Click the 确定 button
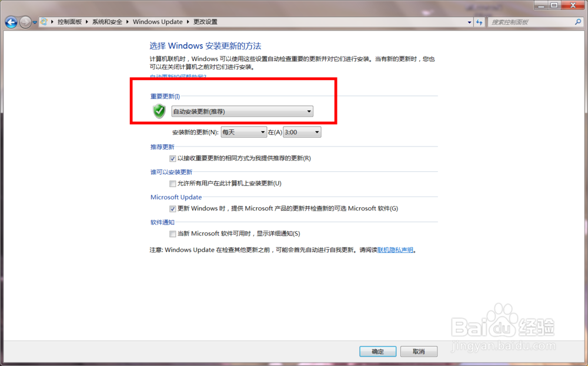588x366 pixels. [x=377, y=351]
